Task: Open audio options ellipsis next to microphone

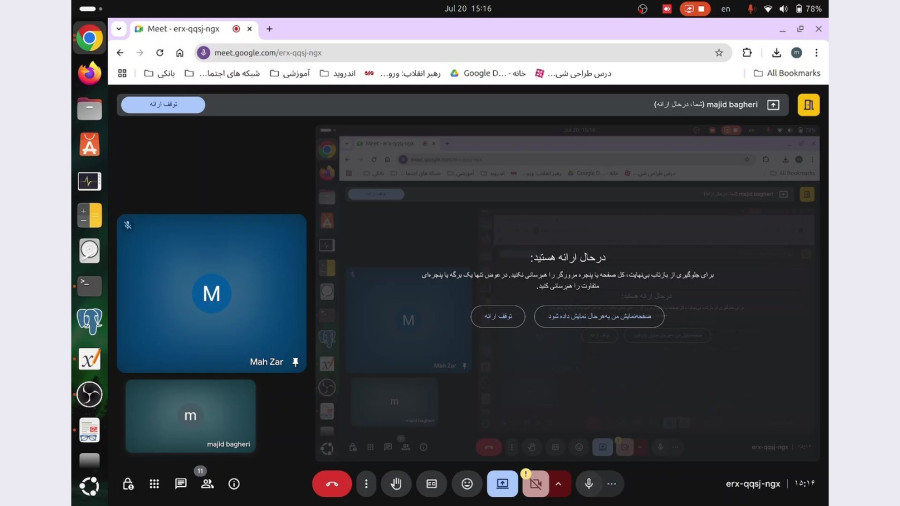Action: click(x=612, y=484)
